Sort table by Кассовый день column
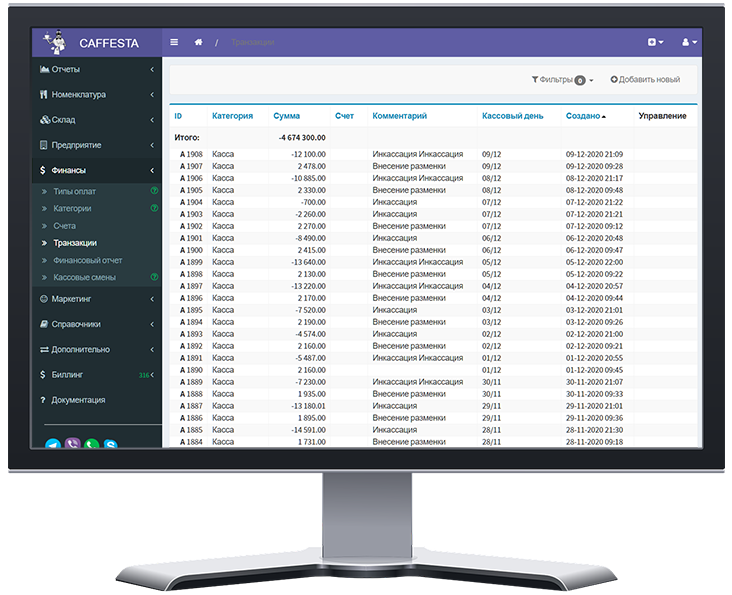This screenshot has height=595, width=732. [513, 116]
